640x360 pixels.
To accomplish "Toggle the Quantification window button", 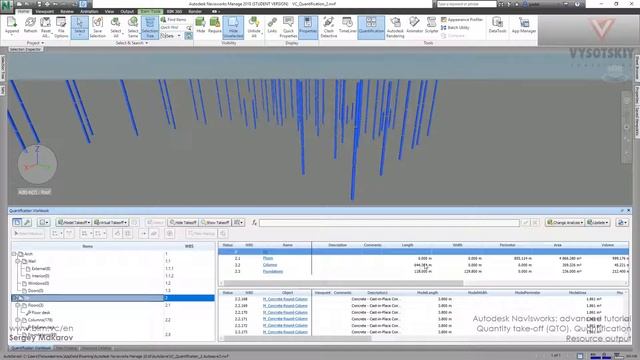I will pyautogui.click(x=371, y=27).
